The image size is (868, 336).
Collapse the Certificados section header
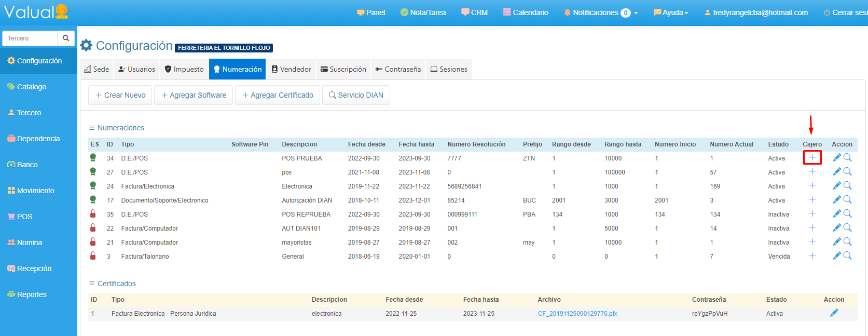pyautogui.click(x=113, y=284)
